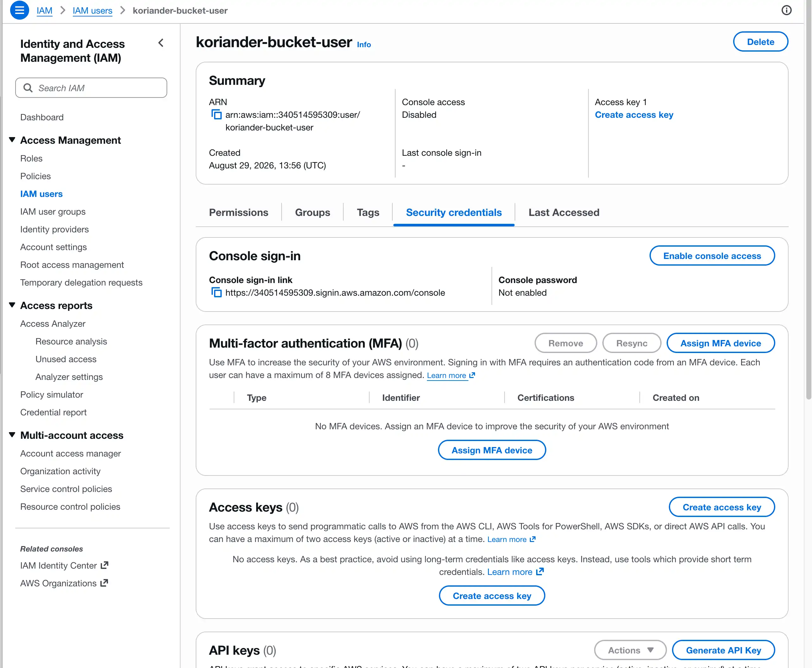Click the MFA Certifications column header

(546, 398)
